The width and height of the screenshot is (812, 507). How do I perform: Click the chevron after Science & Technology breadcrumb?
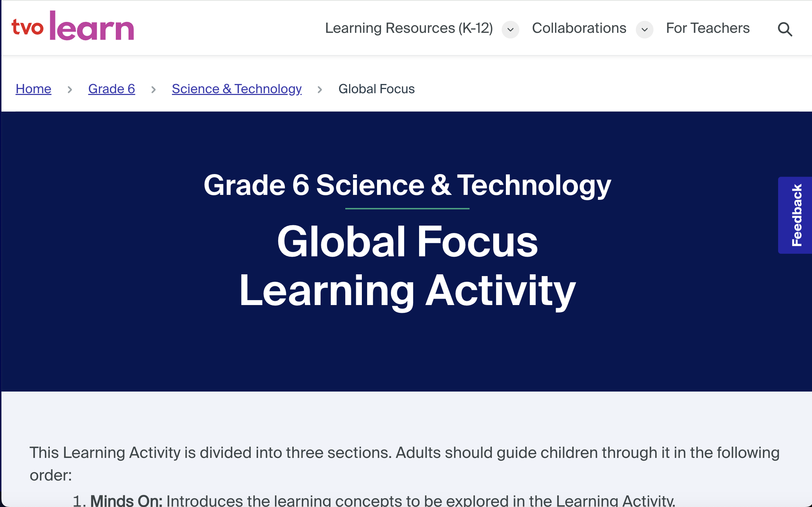320,89
